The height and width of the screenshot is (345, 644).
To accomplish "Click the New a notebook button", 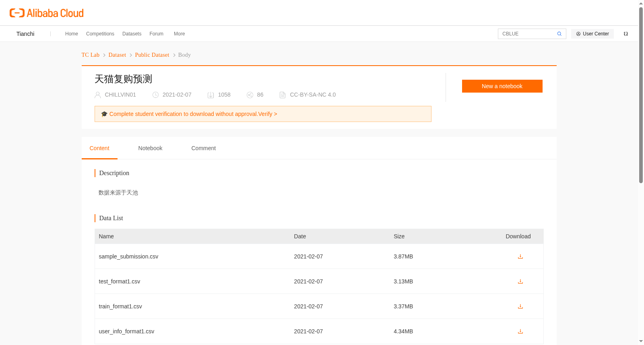I will (x=502, y=86).
